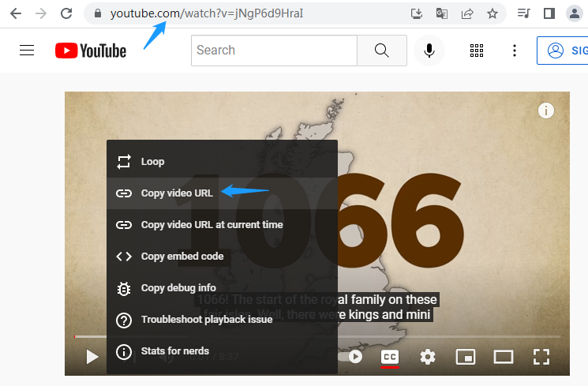Click the search magnifier button

[x=382, y=51]
